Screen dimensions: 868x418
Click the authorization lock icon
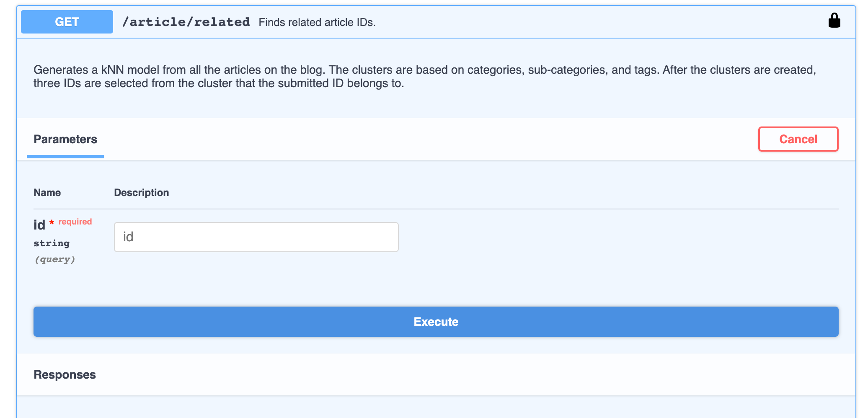[x=834, y=21]
